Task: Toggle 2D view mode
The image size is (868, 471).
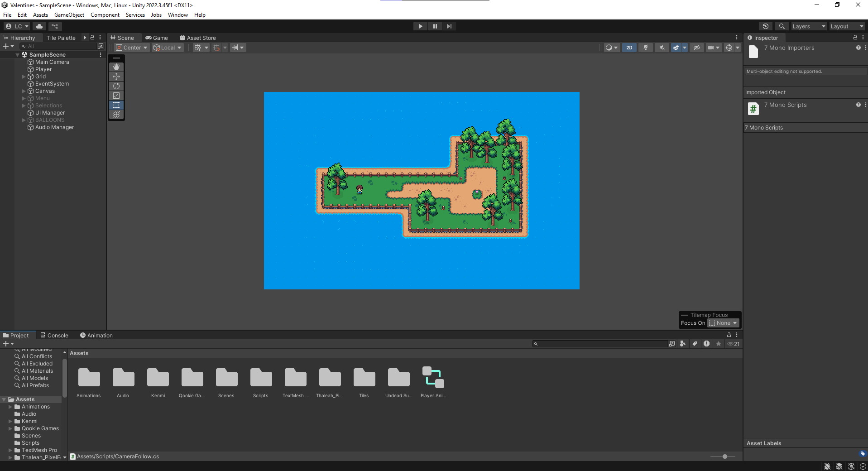Action: pos(629,48)
